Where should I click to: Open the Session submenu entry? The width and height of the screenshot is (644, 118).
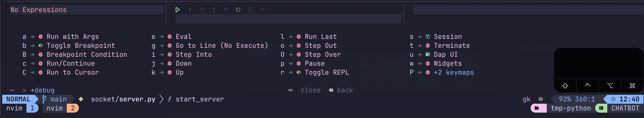click(x=436, y=37)
